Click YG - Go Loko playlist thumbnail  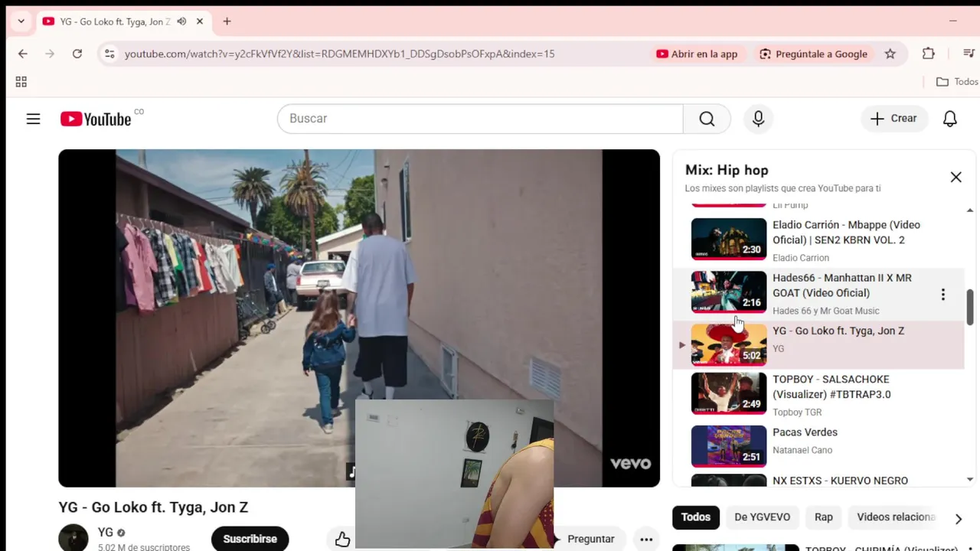(x=728, y=344)
